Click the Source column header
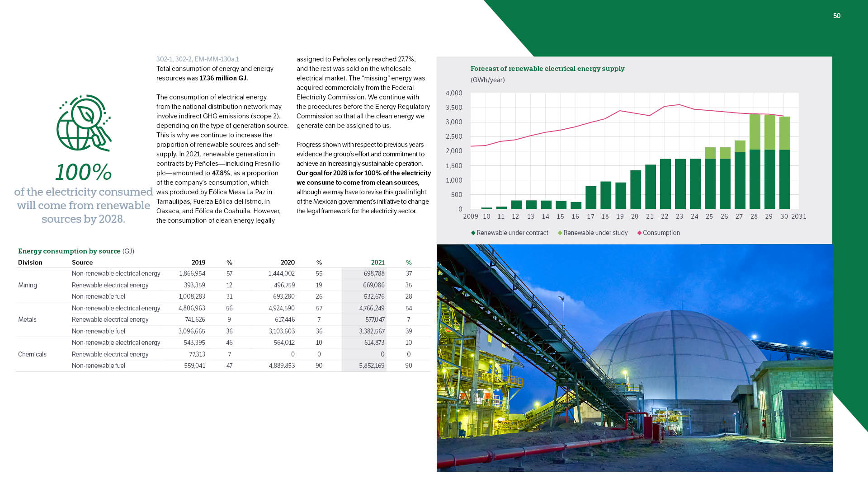 (82, 263)
